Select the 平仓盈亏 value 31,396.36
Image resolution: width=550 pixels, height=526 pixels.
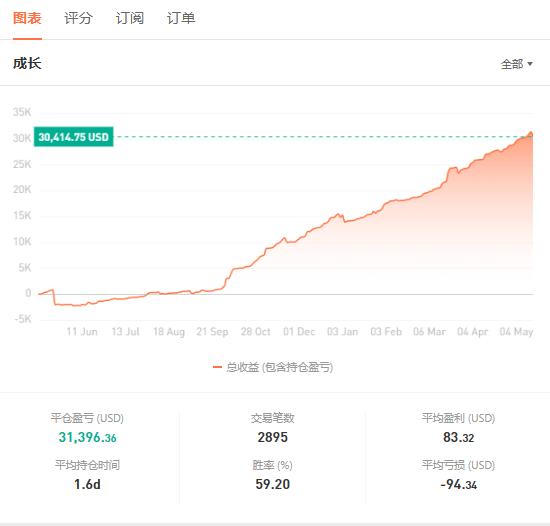coord(87,437)
